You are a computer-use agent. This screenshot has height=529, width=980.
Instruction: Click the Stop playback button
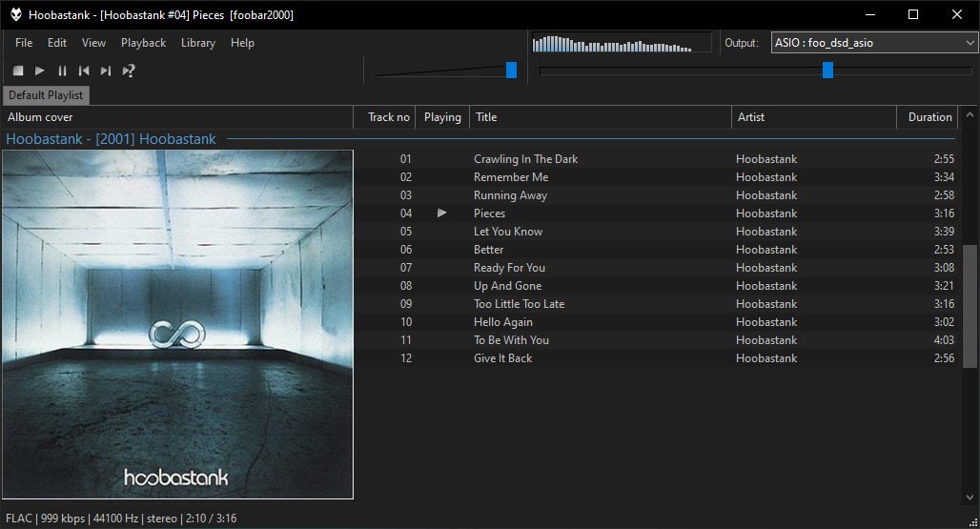[x=18, y=71]
